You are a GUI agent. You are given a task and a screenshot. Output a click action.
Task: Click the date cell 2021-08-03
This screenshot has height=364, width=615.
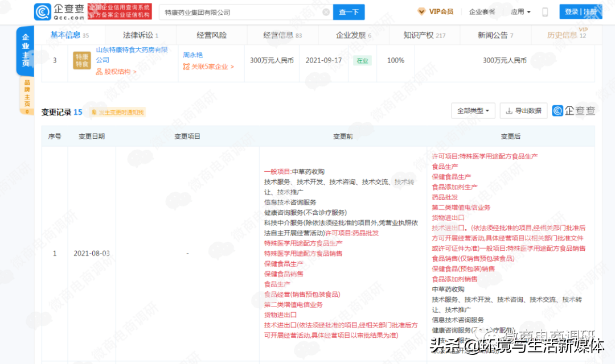pyautogui.click(x=91, y=253)
